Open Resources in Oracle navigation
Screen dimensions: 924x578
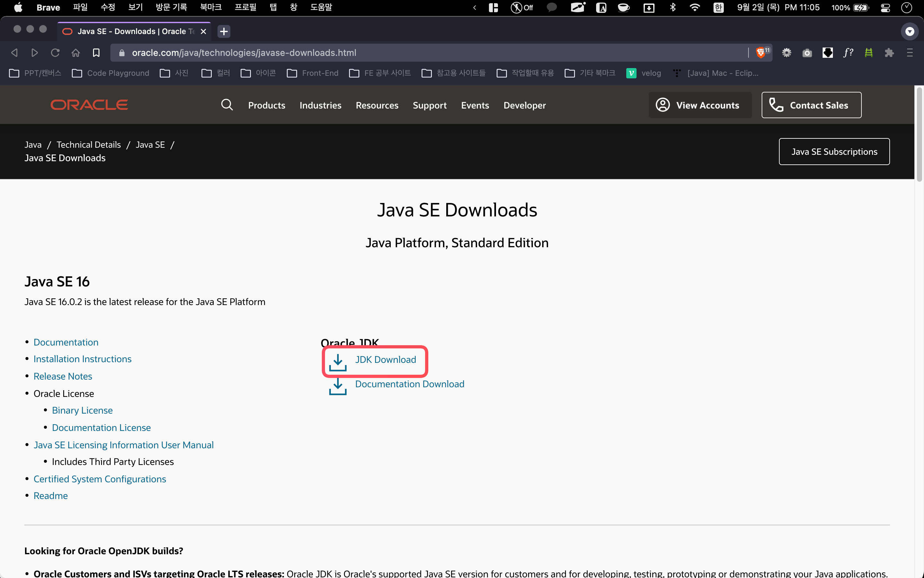[x=377, y=105]
